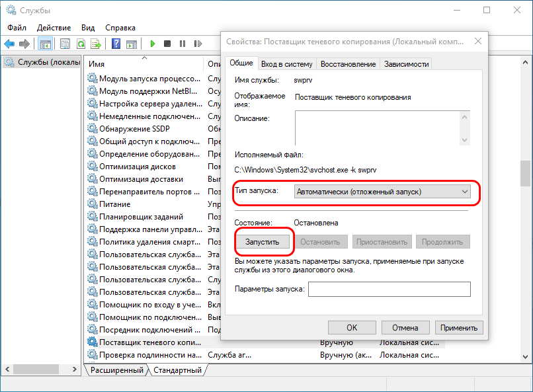Click the show/hide console tree toolbar icon

[45, 44]
